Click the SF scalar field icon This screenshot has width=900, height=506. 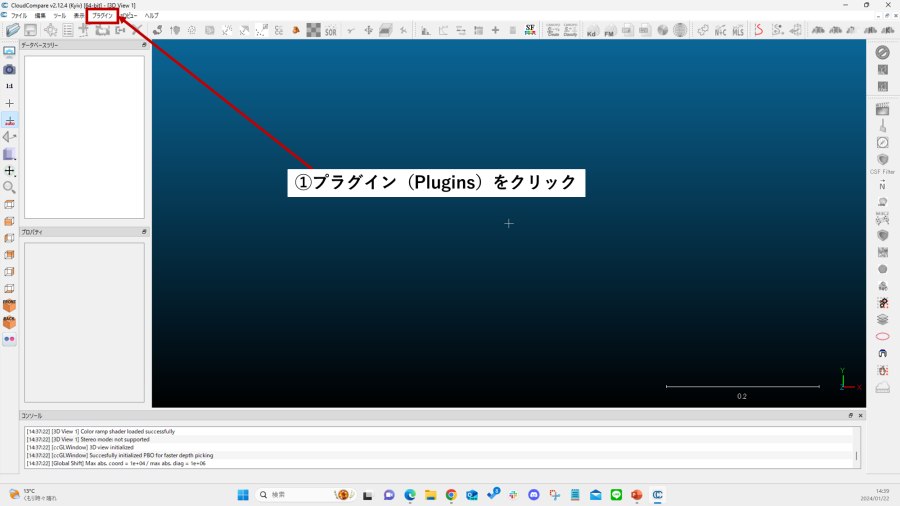point(530,30)
